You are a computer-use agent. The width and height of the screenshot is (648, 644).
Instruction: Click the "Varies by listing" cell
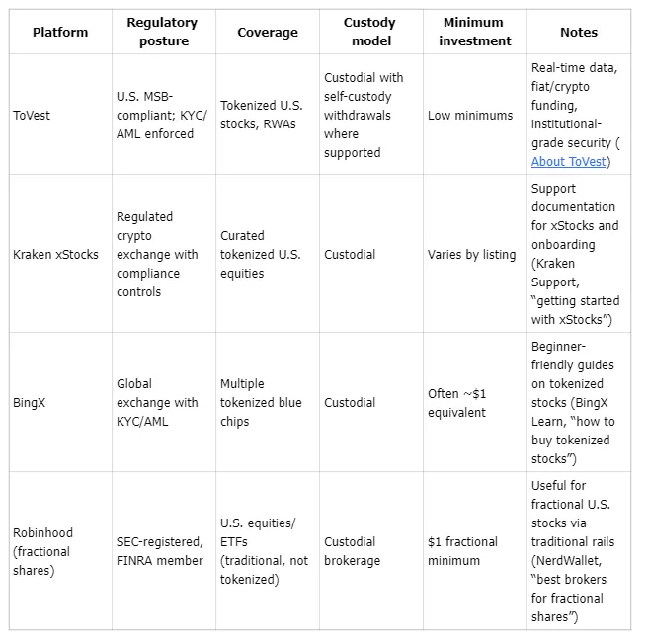pyautogui.click(x=471, y=254)
